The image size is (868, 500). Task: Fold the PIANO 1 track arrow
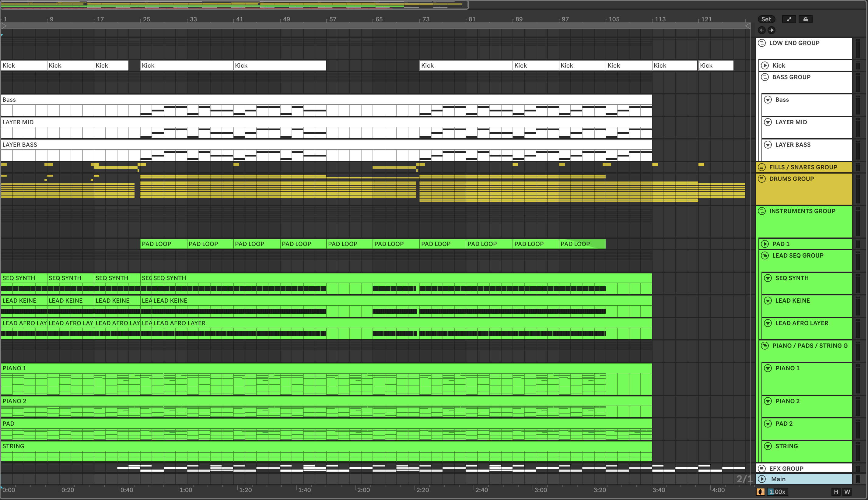coord(768,368)
